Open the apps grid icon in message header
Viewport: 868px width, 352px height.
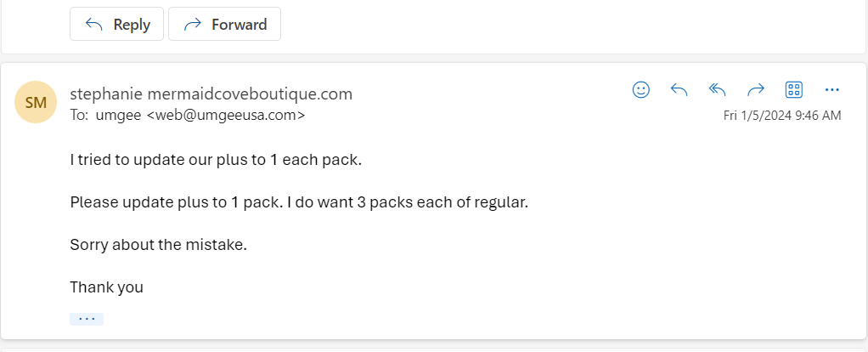(794, 89)
